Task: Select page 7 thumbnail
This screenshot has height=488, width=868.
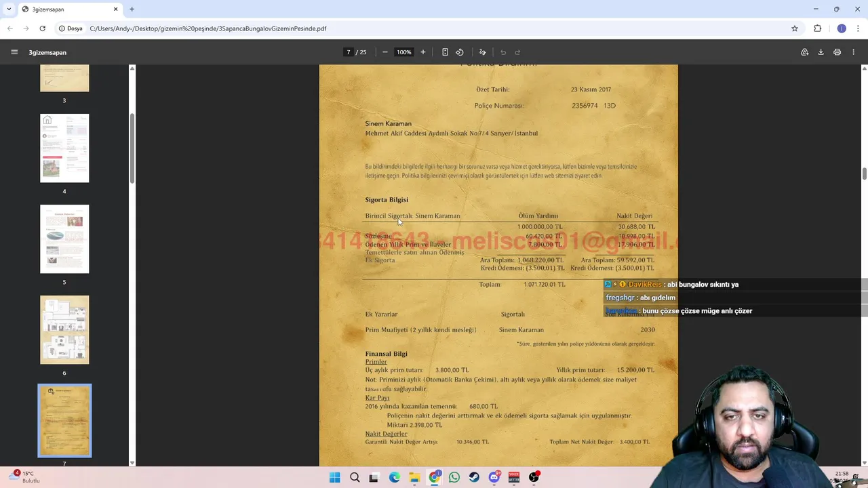Action: [x=64, y=421]
